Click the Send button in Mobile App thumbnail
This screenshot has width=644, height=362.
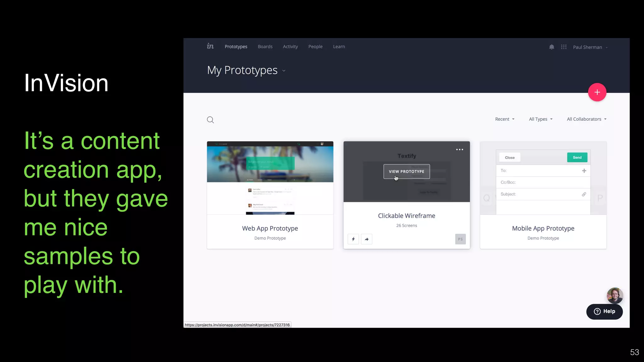(x=577, y=157)
